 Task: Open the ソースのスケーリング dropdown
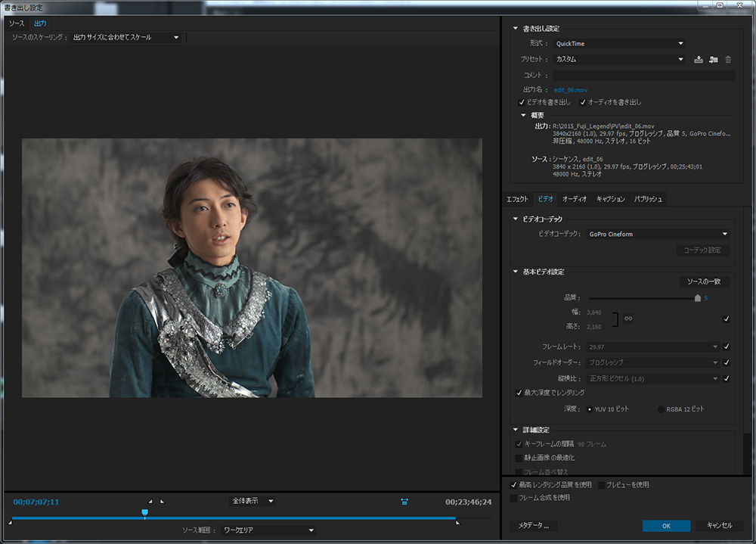click(x=125, y=37)
